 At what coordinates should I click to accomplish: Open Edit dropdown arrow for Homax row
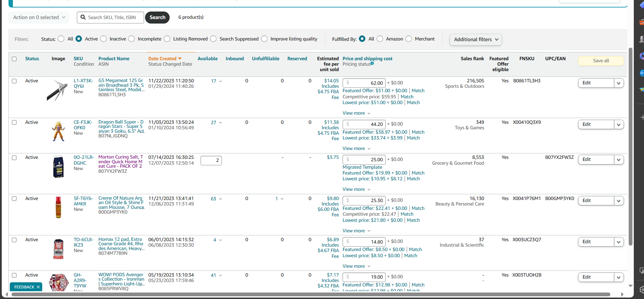click(619, 242)
